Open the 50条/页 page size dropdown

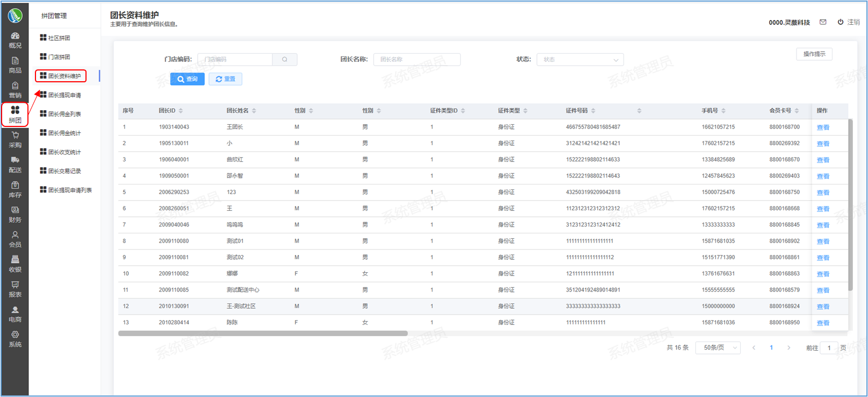[x=718, y=348]
